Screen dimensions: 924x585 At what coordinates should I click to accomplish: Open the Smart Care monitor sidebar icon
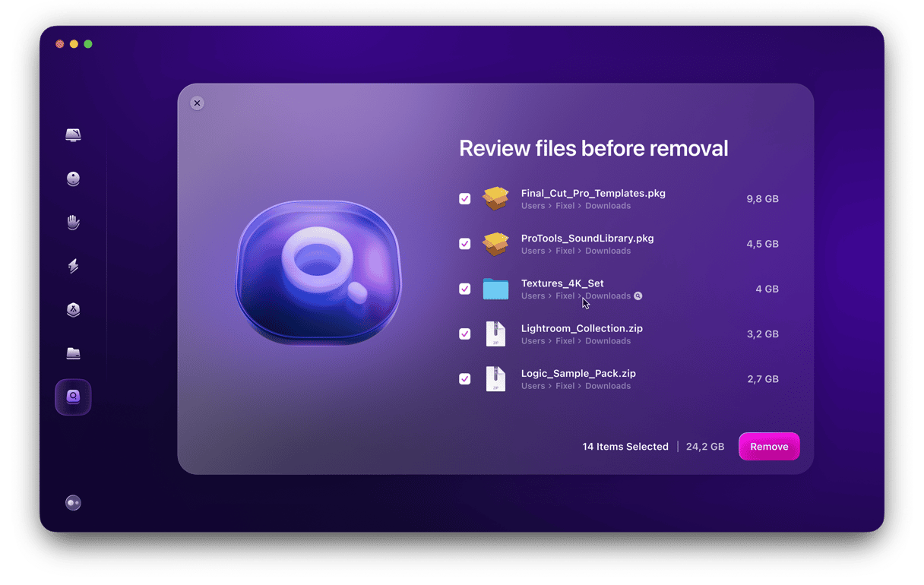point(73,135)
